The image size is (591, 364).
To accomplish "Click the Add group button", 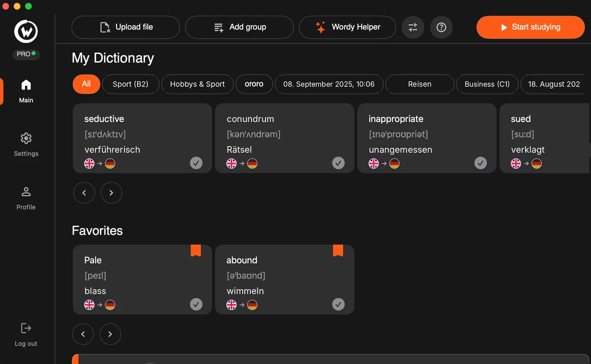I will click(x=239, y=27).
